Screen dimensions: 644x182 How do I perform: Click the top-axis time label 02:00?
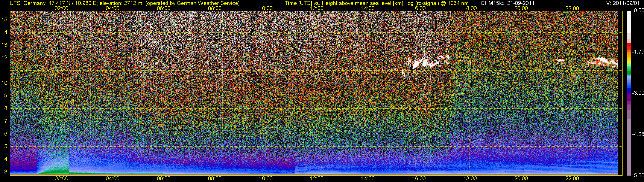[x=61, y=8]
